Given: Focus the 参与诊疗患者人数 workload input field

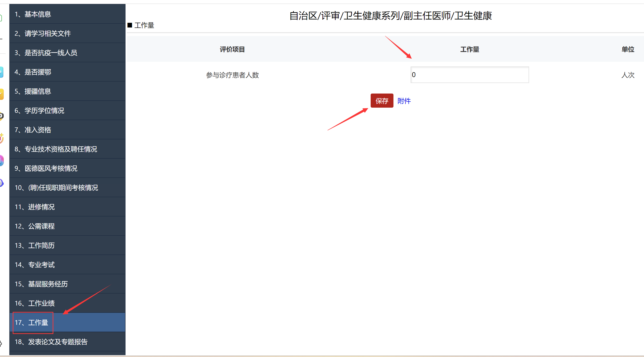Looking at the screenshot, I should pos(470,75).
